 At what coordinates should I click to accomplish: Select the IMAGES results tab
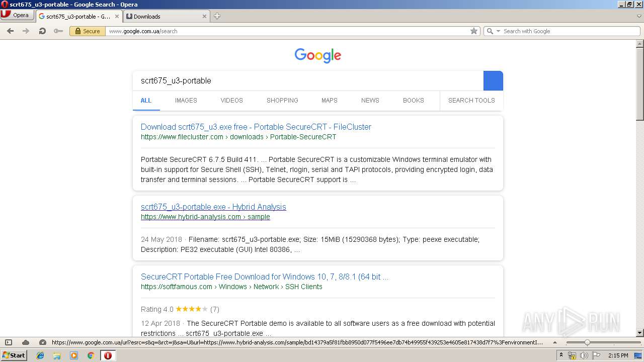click(186, 101)
